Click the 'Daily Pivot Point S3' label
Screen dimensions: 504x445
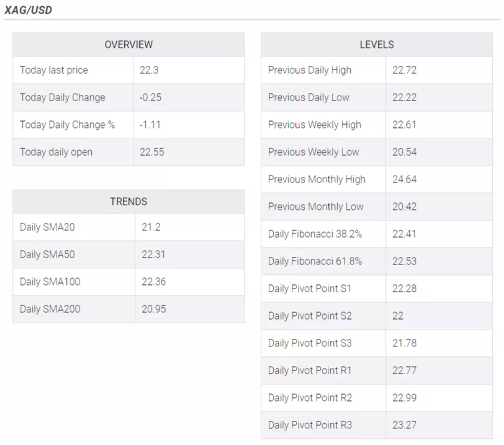click(310, 343)
